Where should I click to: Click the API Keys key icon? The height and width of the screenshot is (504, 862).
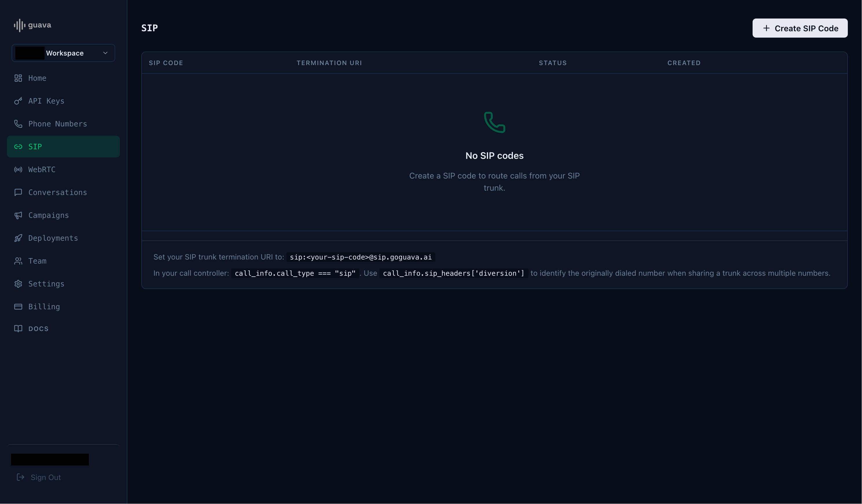pos(18,101)
